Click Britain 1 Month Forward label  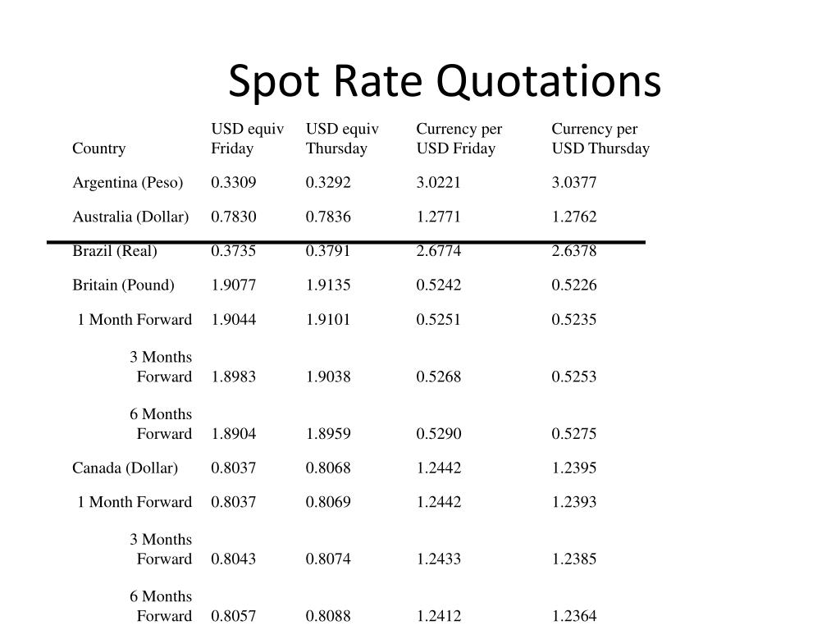click(135, 320)
